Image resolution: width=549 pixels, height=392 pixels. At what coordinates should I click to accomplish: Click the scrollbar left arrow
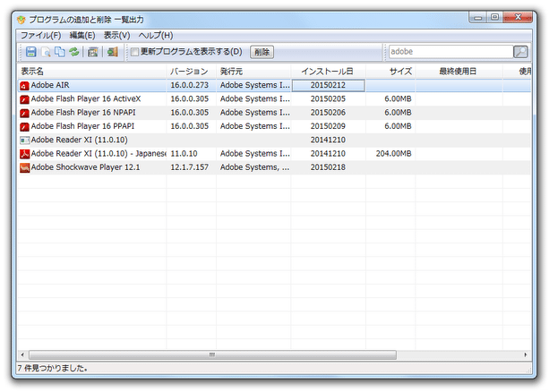pyautogui.click(x=22, y=355)
